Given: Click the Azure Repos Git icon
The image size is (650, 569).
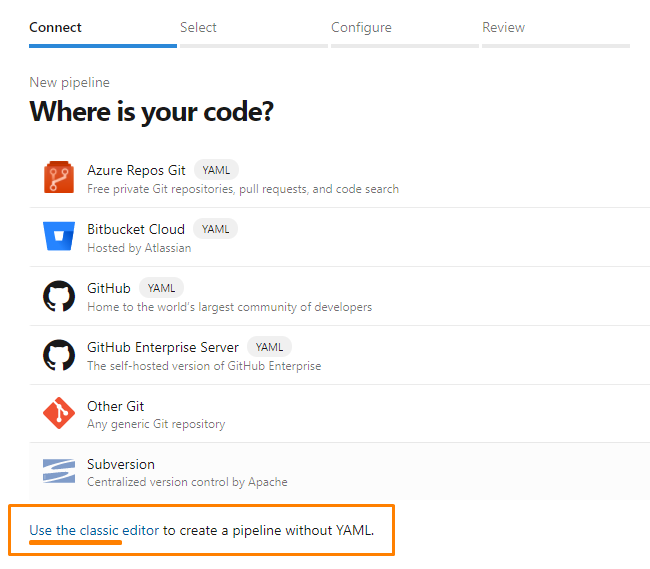Looking at the screenshot, I should click(x=59, y=177).
